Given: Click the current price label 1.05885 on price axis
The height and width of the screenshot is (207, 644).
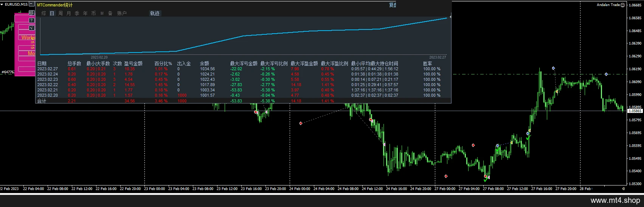Looking at the screenshot, I should (635, 111).
